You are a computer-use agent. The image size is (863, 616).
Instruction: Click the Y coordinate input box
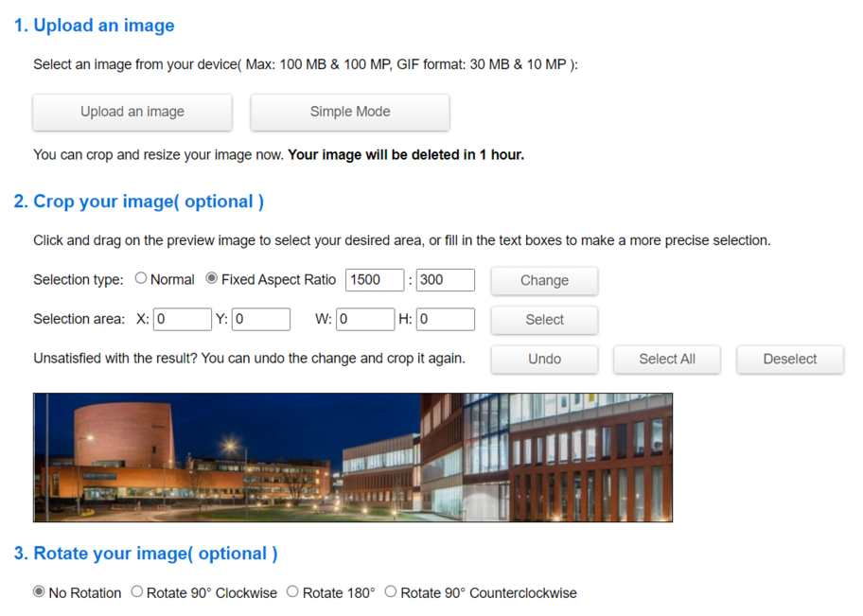pyautogui.click(x=260, y=319)
